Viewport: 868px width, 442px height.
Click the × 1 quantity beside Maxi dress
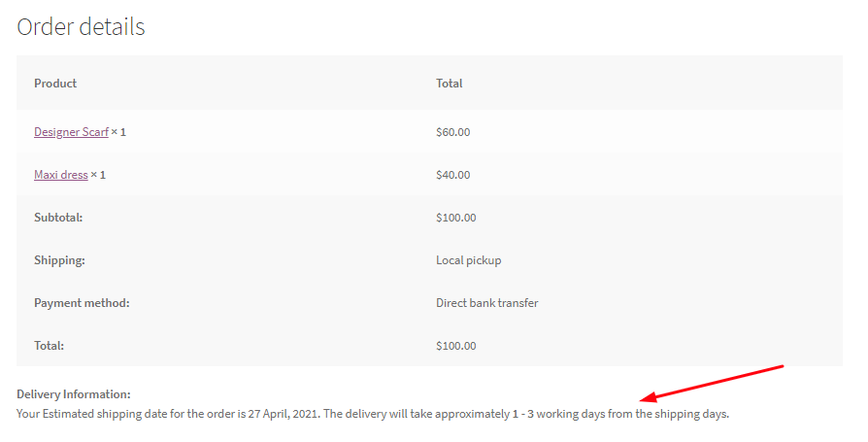pos(98,175)
